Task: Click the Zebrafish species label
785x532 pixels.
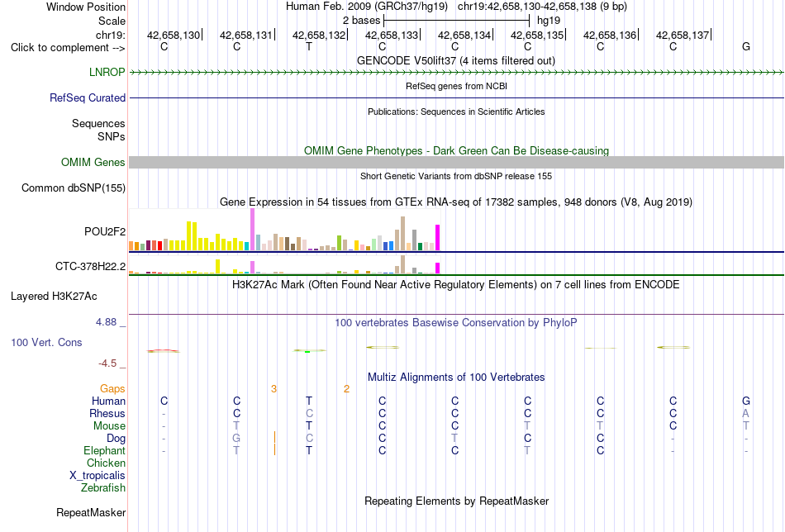Action: (103, 487)
